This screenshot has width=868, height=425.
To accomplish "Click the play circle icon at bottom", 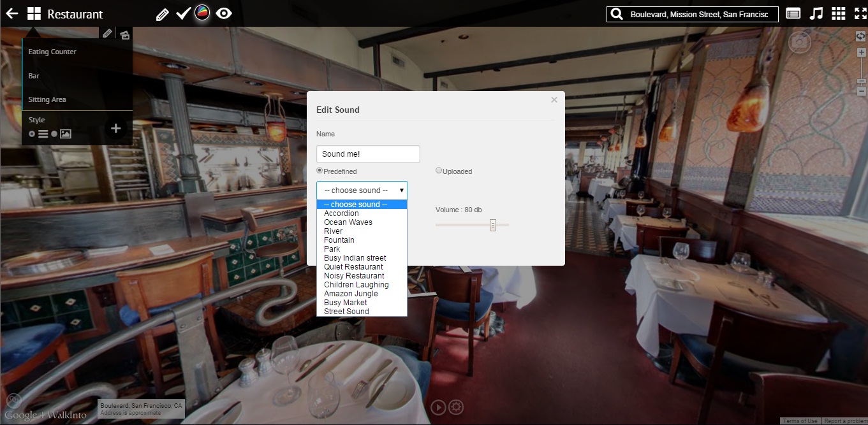I will [x=438, y=407].
